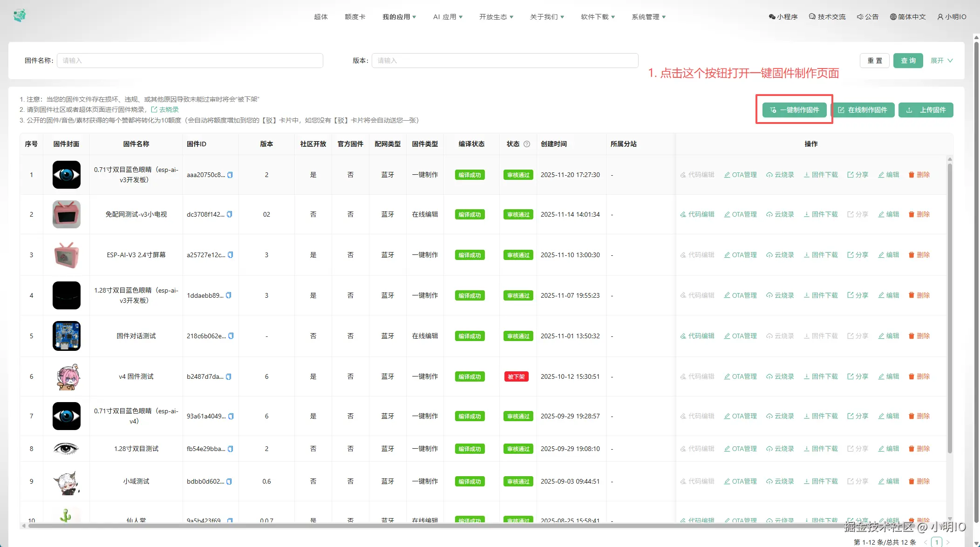Open cloud burn for row 2 firmware
Image resolution: width=980 pixels, height=547 pixels.
(x=780, y=214)
